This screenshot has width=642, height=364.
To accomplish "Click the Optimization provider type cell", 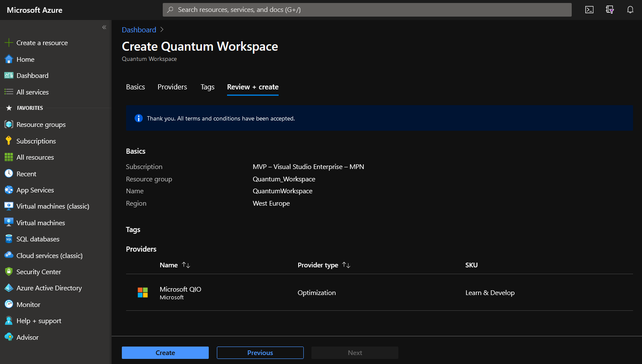I will (317, 292).
